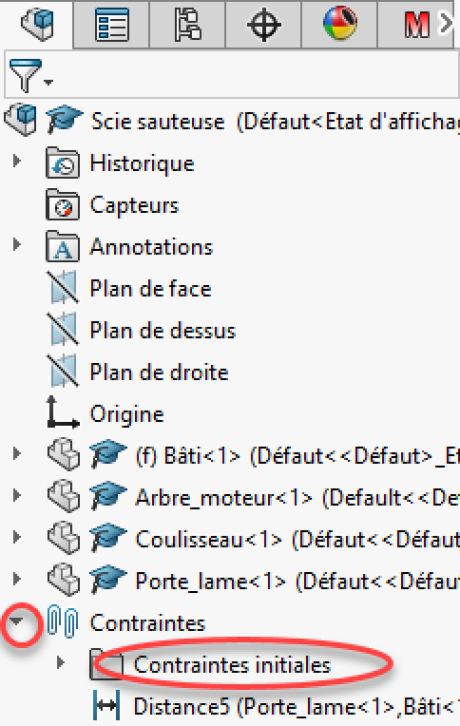
Task: Click the Origine origin icon
Action: pyautogui.click(x=63, y=412)
